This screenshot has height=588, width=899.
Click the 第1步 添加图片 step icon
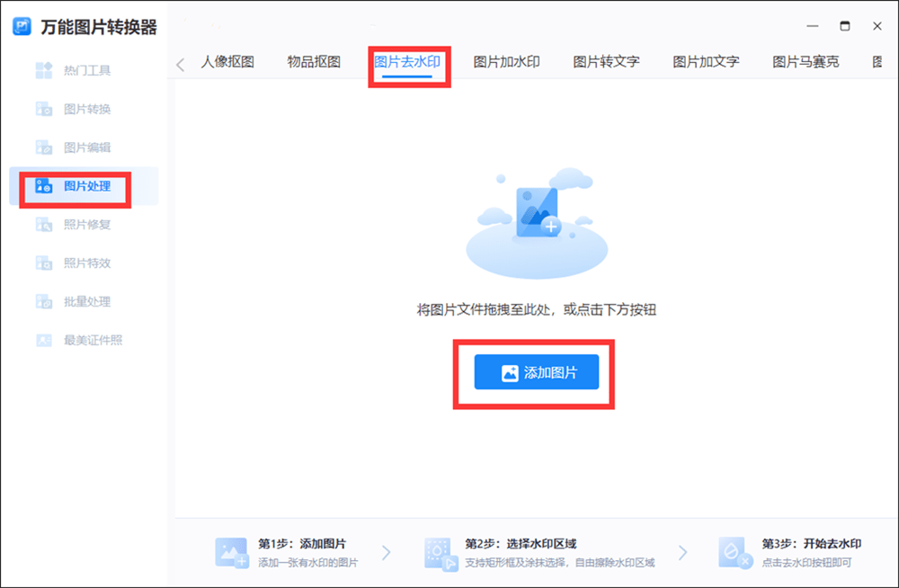tap(232, 553)
